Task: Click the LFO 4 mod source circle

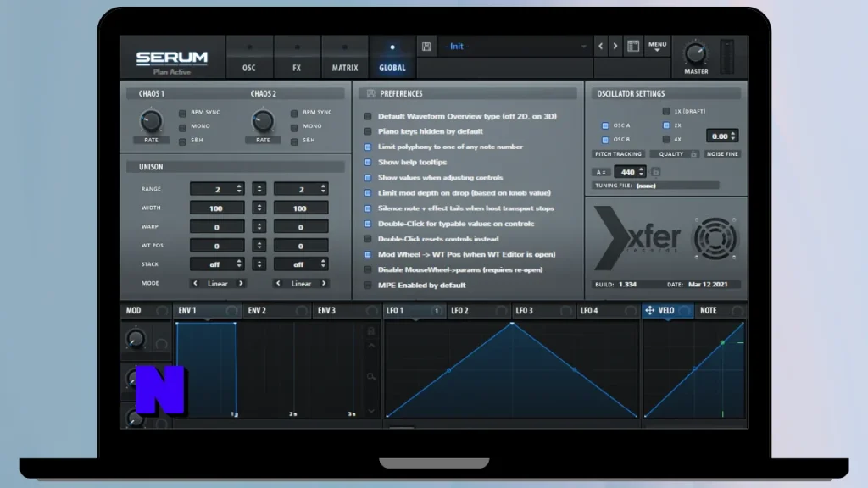Action: (x=631, y=311)
